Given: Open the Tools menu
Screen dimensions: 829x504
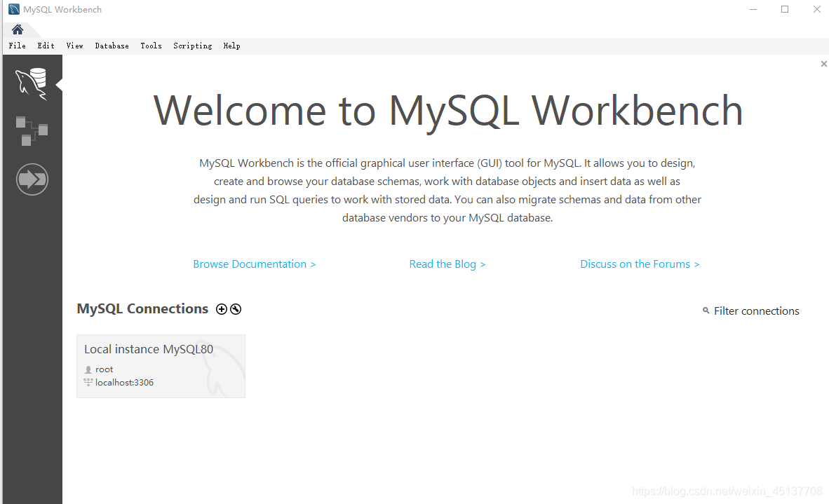Looking at the screenshot, I should pos(151,46).
